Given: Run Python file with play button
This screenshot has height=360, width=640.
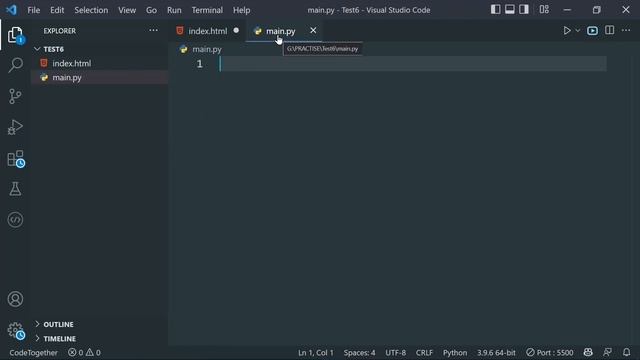Looking at the screenshot, I should click(567, 31).
